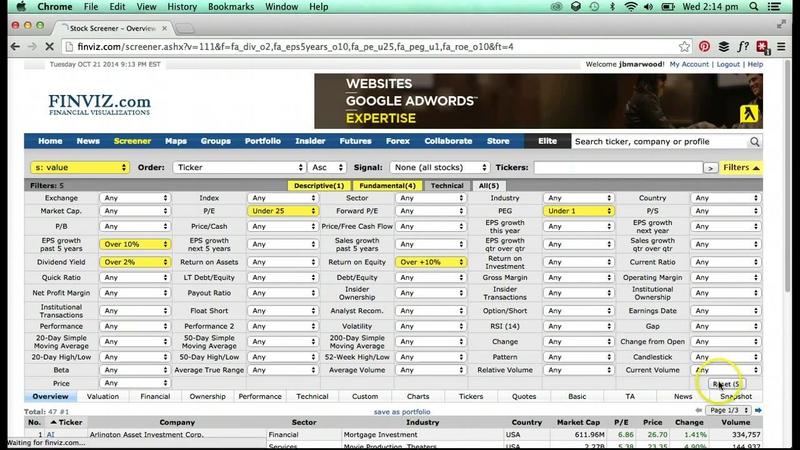Click the FINVIZ search magnifier icon
This screenshot has height=450, width=800.
click(754, 142)
